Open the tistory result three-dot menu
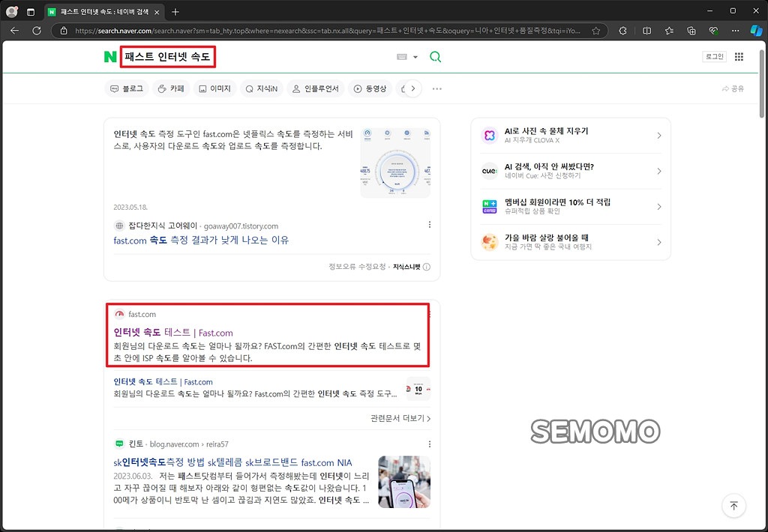 click(430, 225)
